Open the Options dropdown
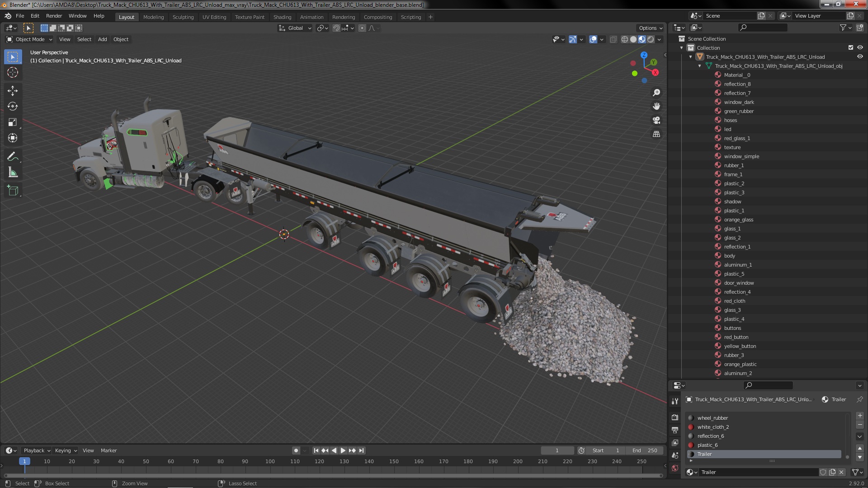868x488 pixels. point(651,28)
